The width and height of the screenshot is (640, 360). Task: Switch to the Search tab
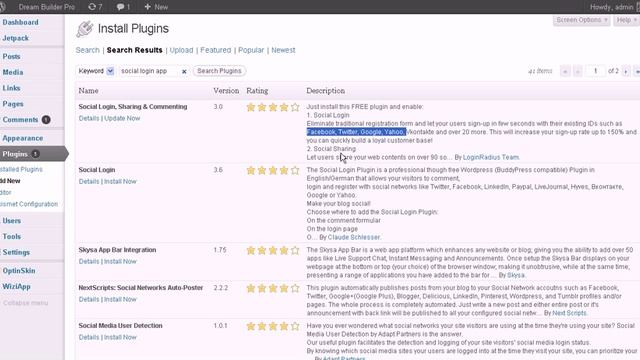click(87, 50)
